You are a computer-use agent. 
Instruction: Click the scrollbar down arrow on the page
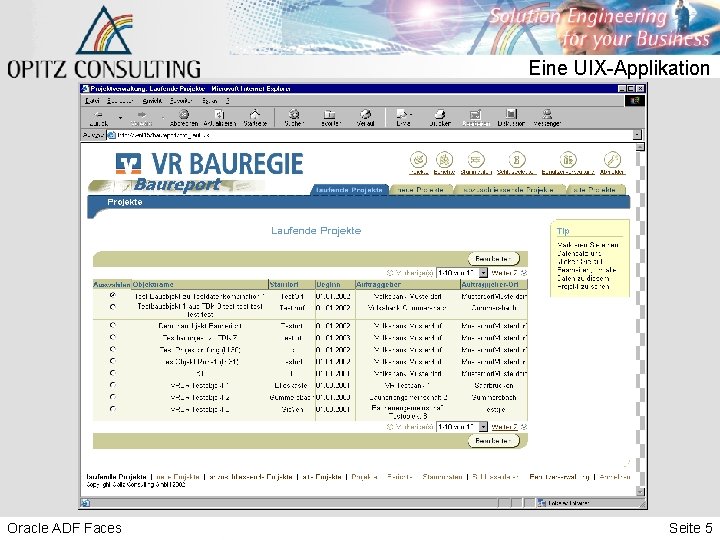(640, 492)
